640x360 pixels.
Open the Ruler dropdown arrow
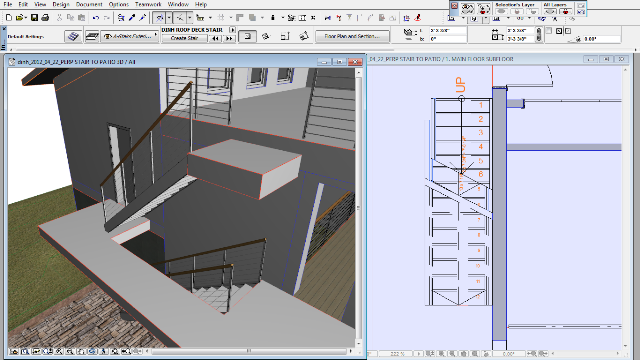point(210,18)
